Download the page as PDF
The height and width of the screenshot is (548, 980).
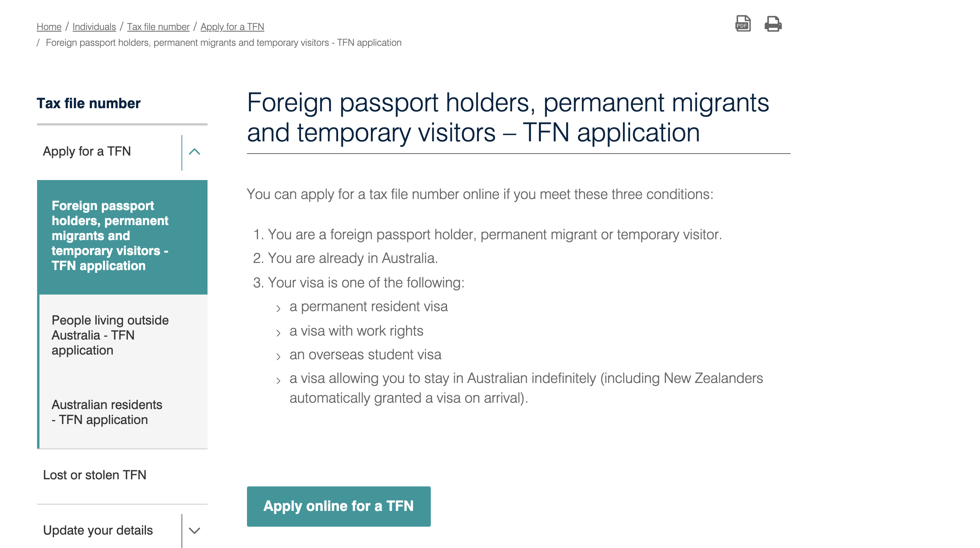(x=743, y=24)
